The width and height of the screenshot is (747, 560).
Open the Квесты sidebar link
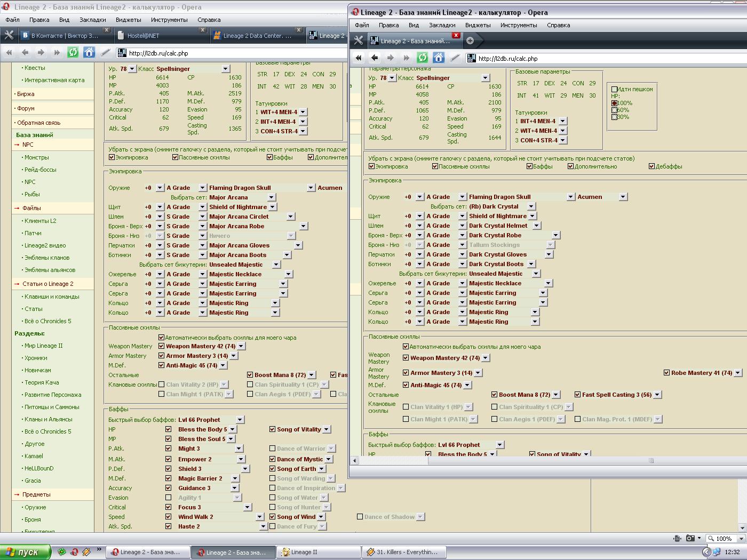click(35, 68)
